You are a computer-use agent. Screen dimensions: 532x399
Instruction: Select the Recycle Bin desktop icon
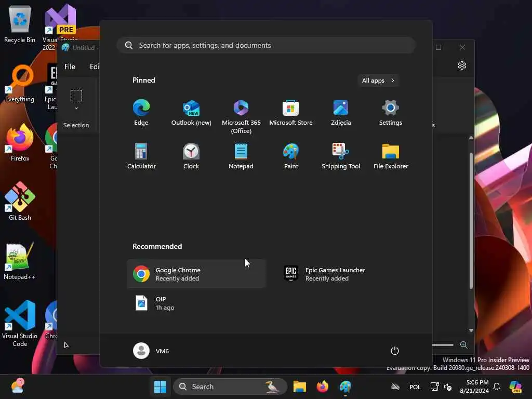20,24
